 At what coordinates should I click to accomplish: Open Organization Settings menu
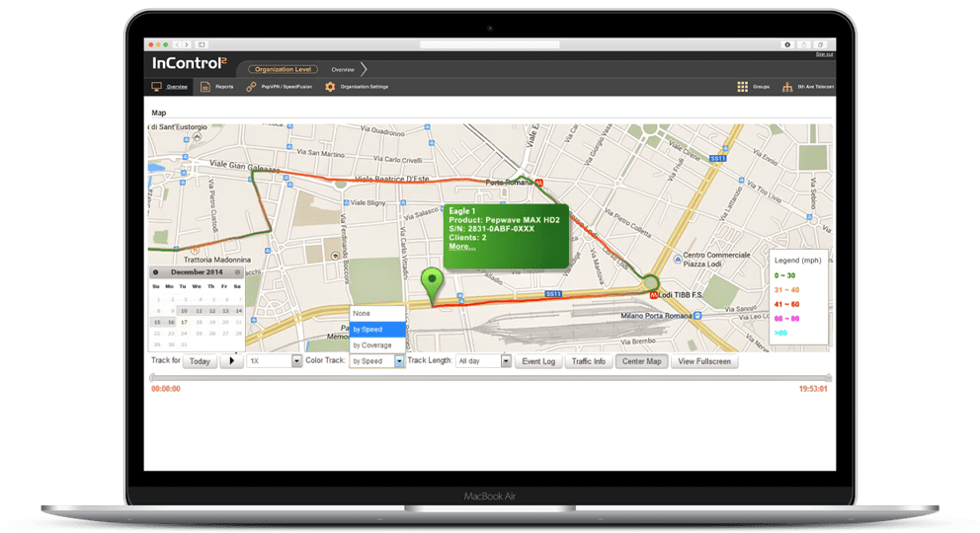[x=364, y=87]
